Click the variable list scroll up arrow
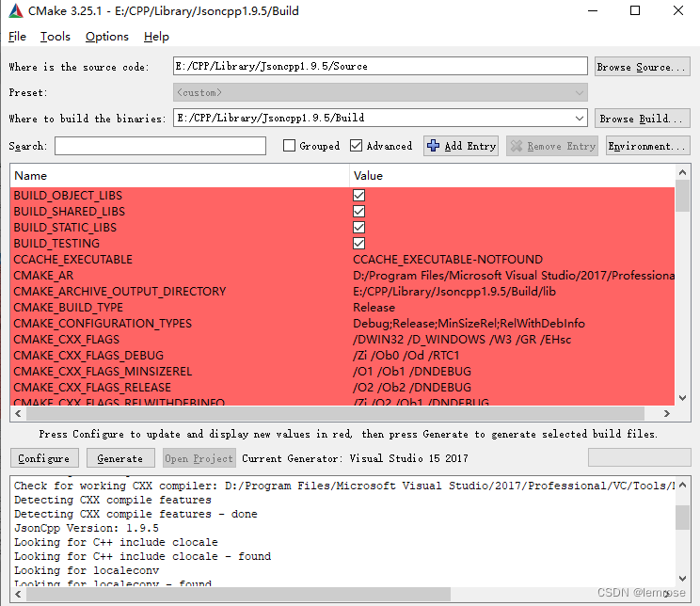This screenshot has height=606, width=700. [682, 172]
